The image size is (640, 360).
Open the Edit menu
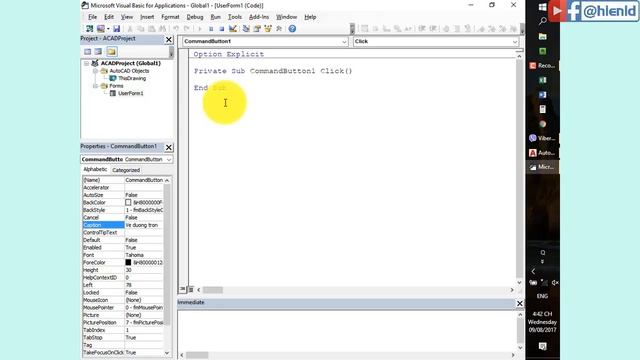[x=109, y=17]
